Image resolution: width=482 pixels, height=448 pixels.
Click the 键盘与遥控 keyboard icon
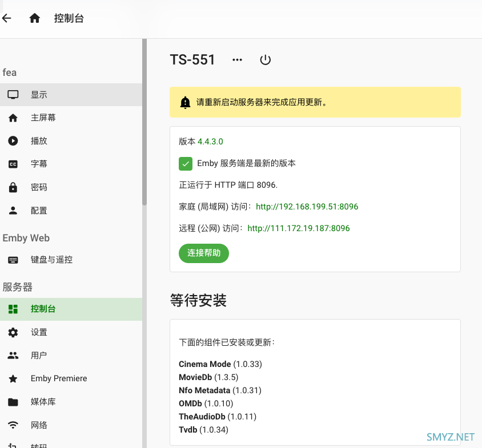click(13, 260)
